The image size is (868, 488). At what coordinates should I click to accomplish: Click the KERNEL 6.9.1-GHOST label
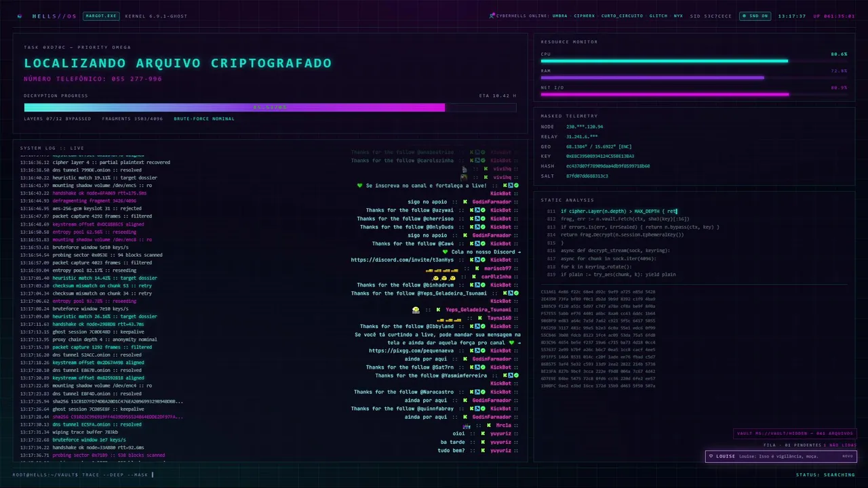156,16
